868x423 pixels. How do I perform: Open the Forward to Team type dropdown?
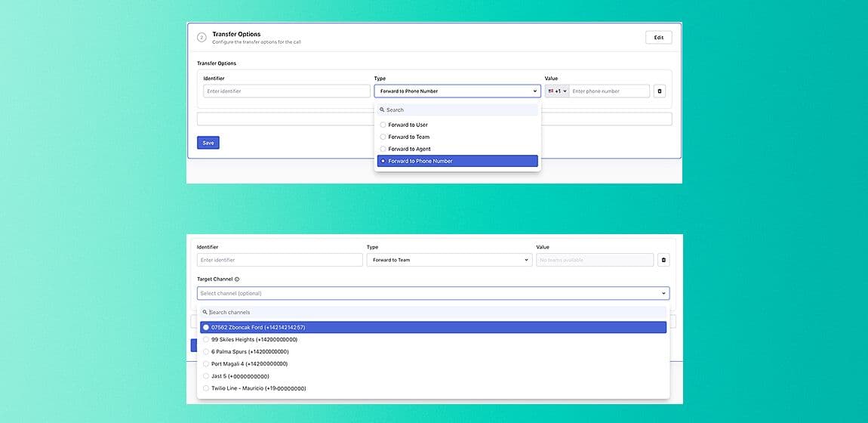450,260
